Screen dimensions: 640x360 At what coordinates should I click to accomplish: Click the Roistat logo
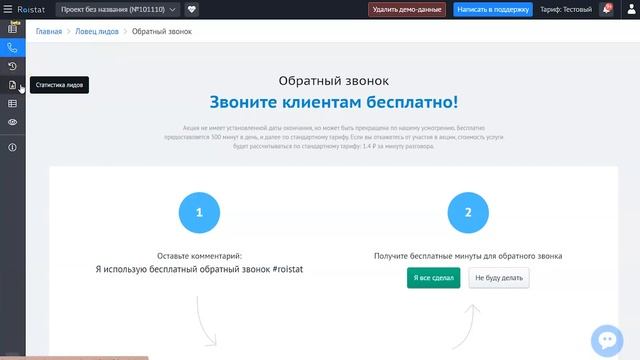pos(31,9)
